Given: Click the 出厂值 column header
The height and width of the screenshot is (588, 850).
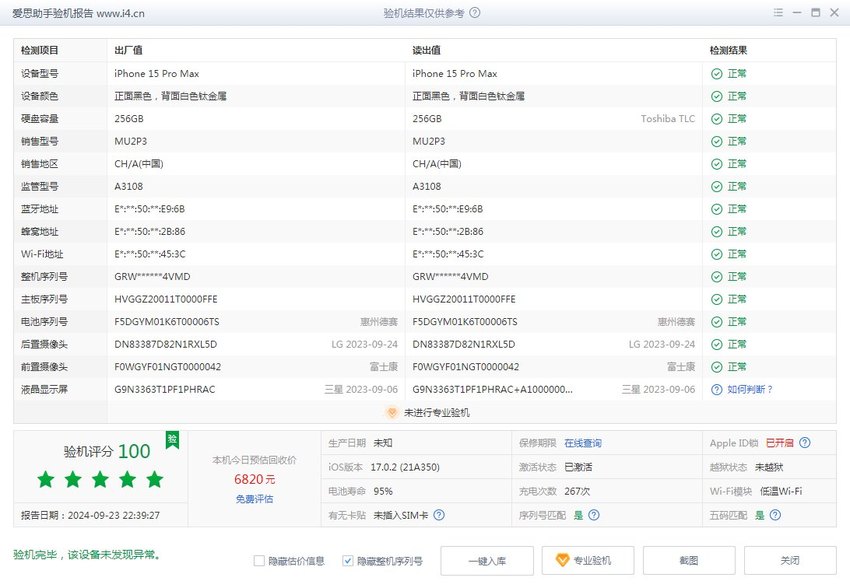Looking at the screenshot, I should 128,50.
